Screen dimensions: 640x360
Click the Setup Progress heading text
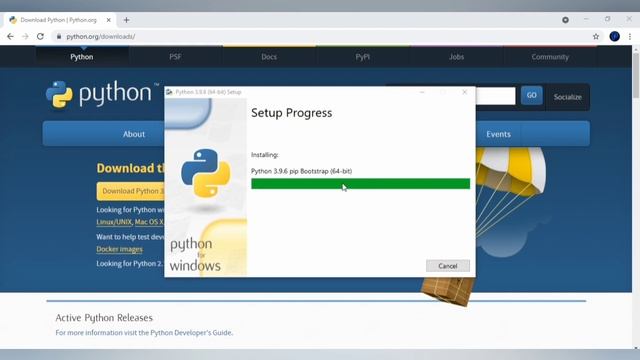pos(291,113)
